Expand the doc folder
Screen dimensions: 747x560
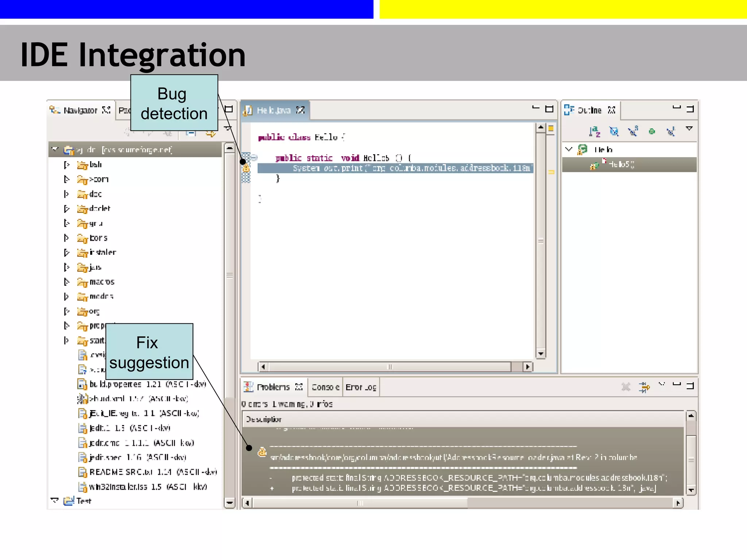point(66,194)
